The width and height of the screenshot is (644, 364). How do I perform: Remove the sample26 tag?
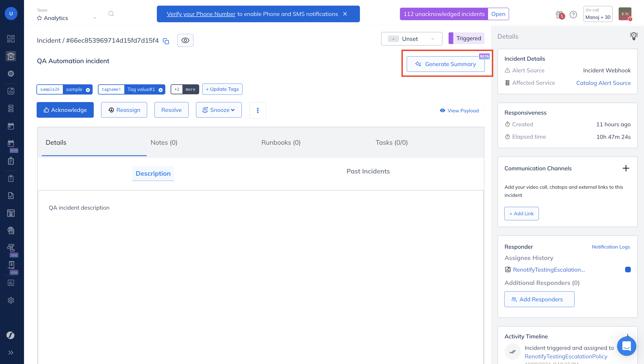point(88,90)
